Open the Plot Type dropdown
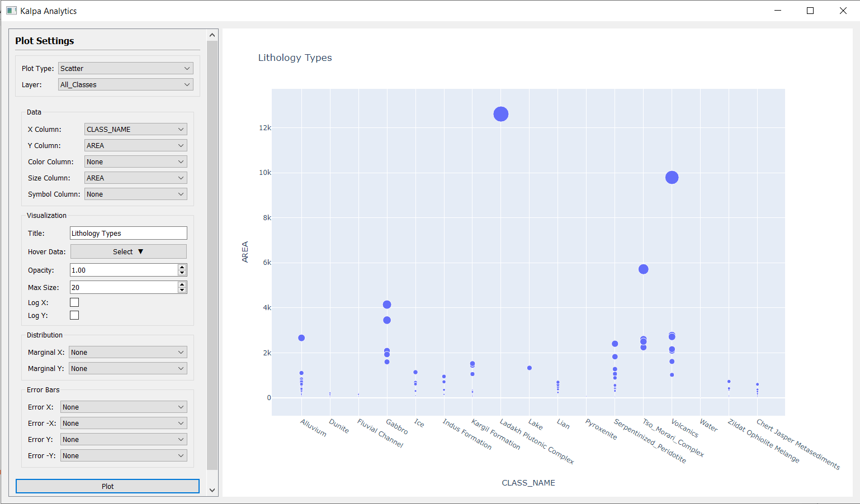This screenshot has height=504, width=860. pos(125,68)
